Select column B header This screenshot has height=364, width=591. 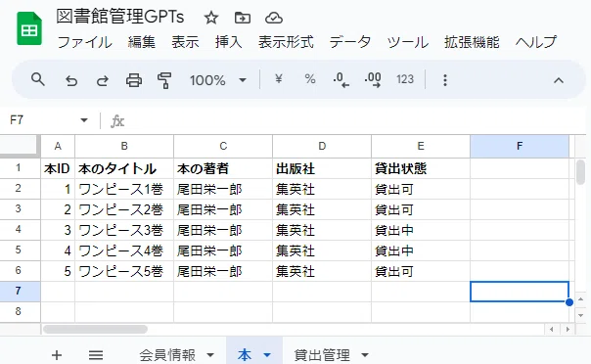point(124,146)
